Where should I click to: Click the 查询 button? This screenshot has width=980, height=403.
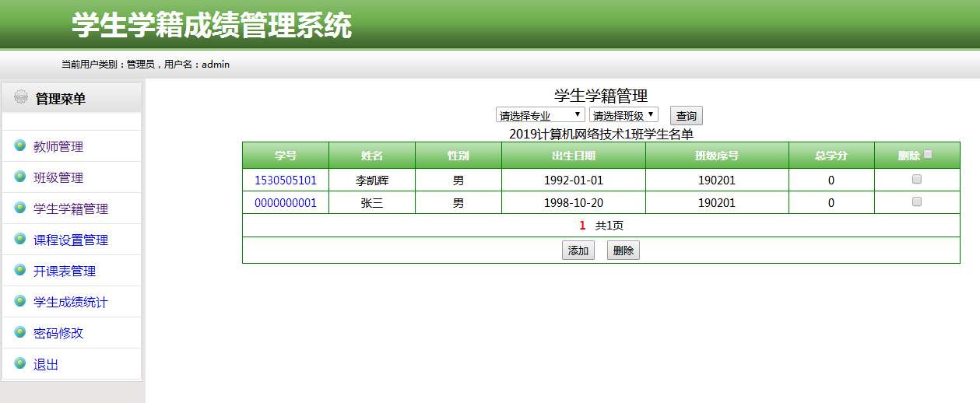[x=687, y=116]
